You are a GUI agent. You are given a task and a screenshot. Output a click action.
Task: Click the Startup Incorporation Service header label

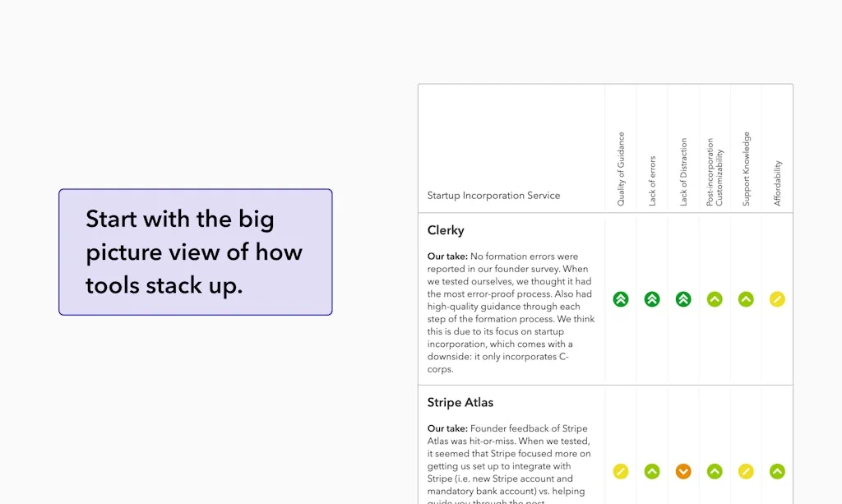pos(493,196)
